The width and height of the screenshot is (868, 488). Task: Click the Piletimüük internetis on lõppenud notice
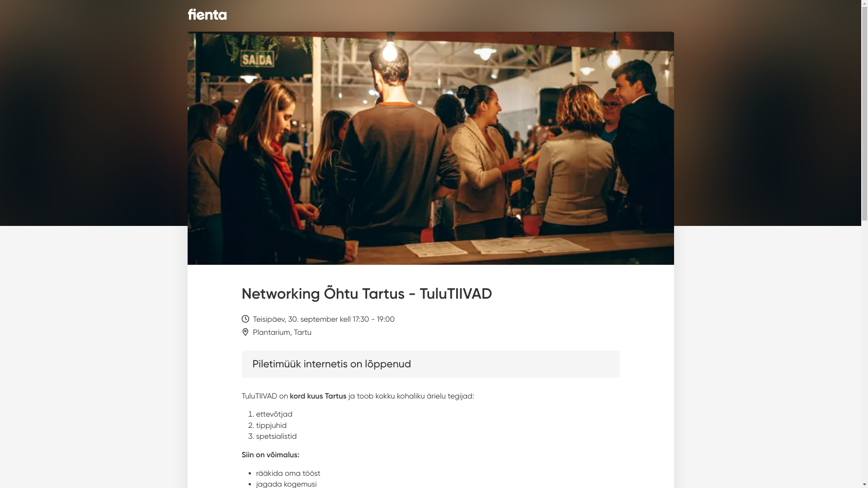[430, 364]
